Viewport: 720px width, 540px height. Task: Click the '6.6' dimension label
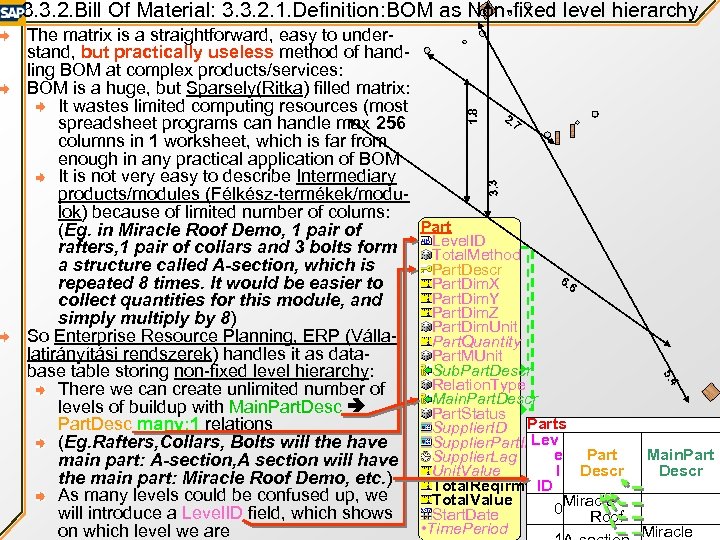pyautogui.click(x=568, y=285)
